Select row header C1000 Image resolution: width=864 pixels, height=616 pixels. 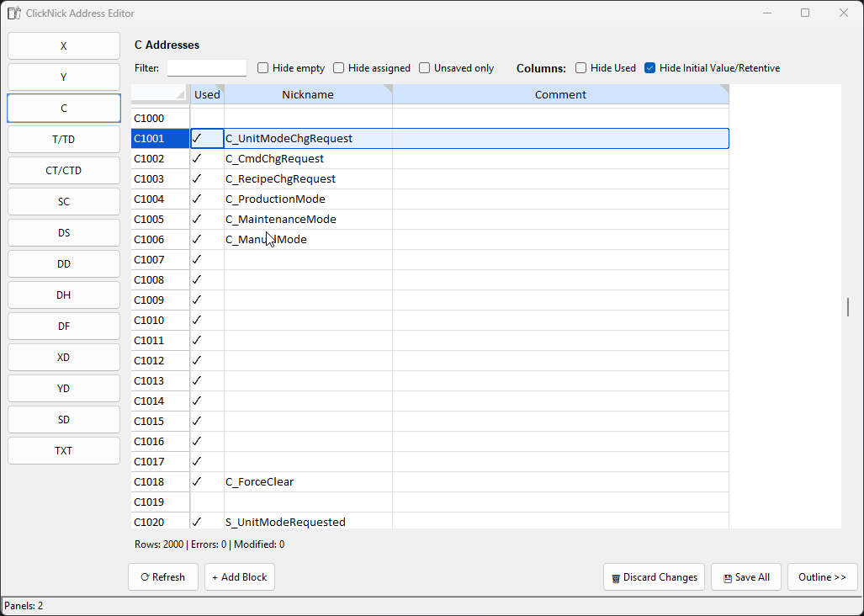click(x=161, y=118)
